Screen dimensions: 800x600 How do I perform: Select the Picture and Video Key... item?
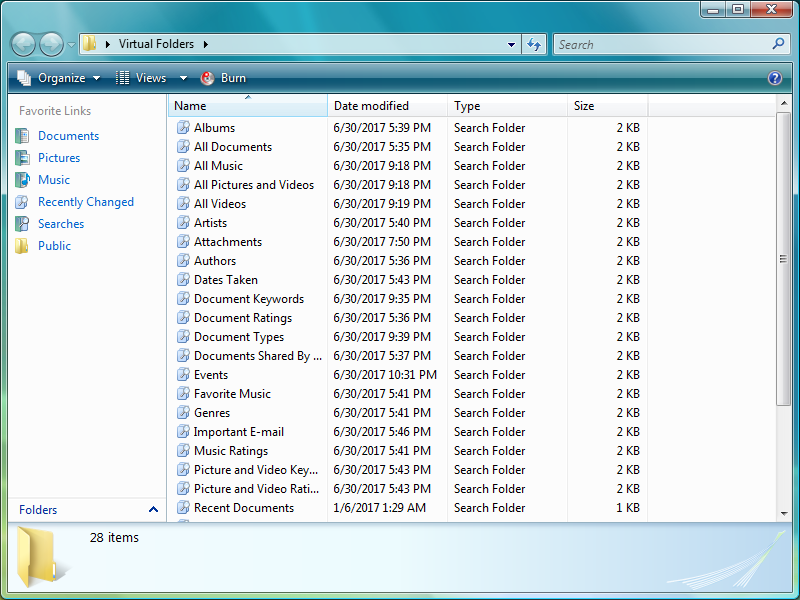click(256, 469)
